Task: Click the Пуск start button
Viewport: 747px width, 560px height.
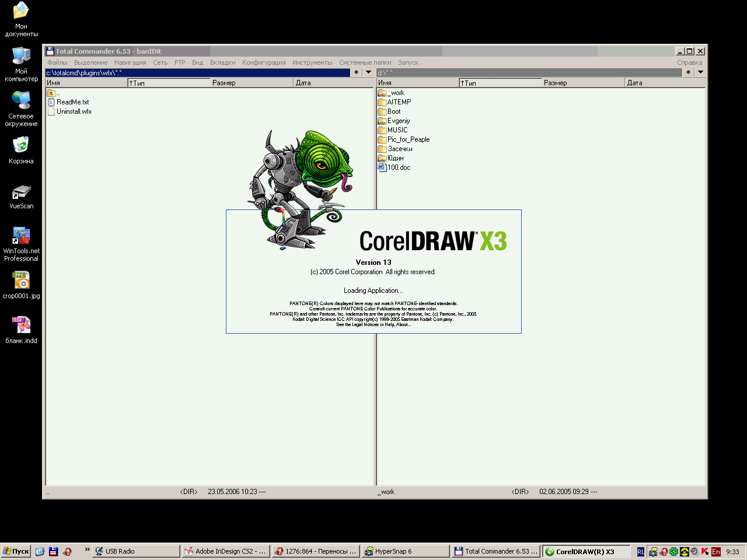Action: [x=16, y=551]
